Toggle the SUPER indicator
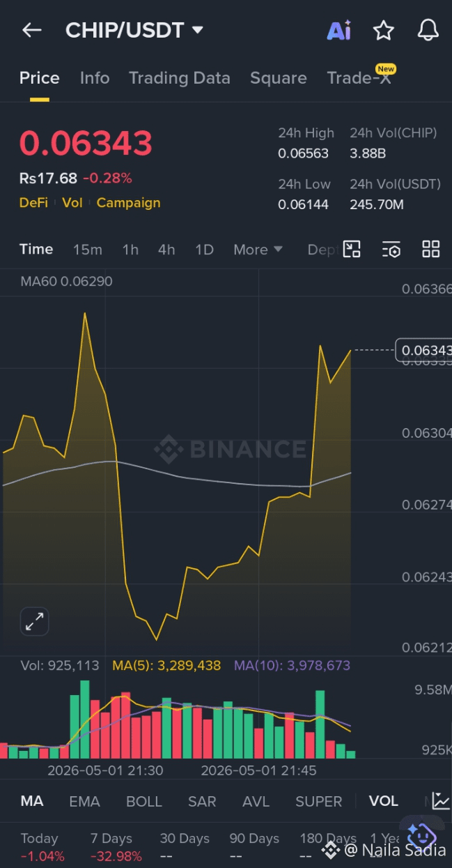Screen dimensions: 452x868 [x=319, y=801]
